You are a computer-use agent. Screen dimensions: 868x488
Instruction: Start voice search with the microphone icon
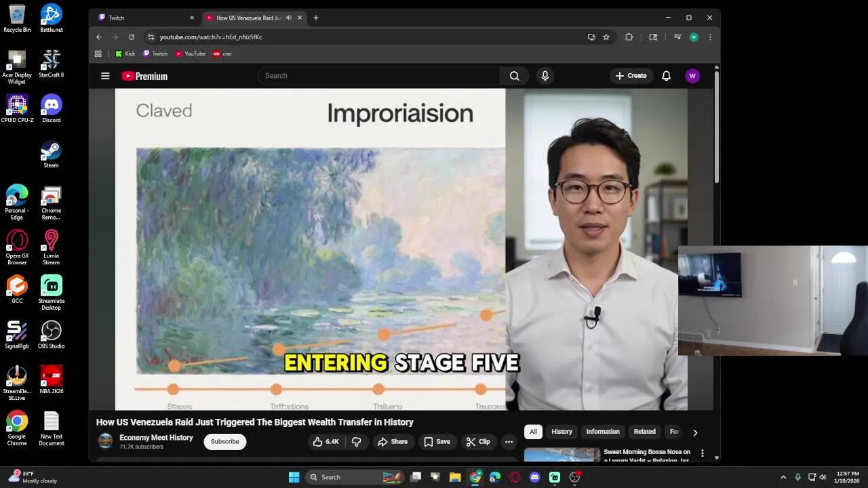[545, 76]
